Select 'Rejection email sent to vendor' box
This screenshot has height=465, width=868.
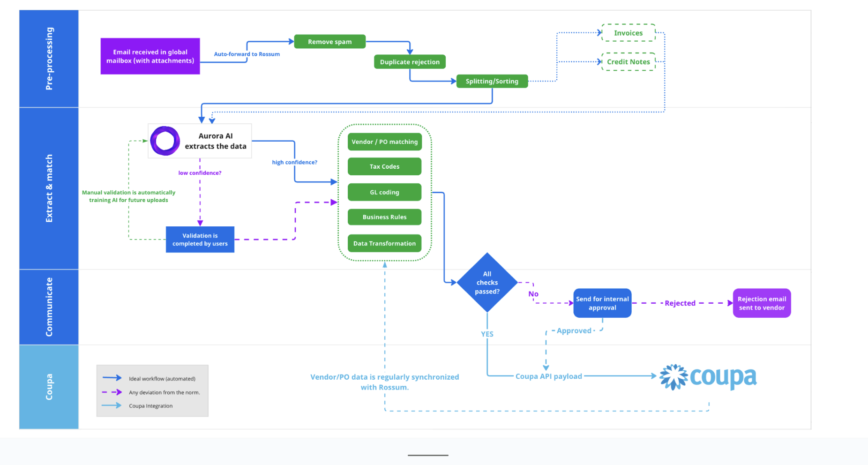[x=762, y=303]
